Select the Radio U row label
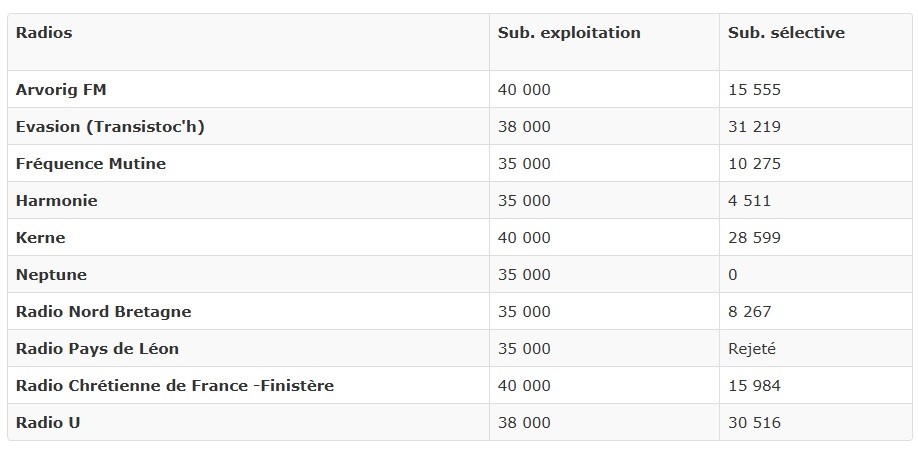 pos(48,423)
